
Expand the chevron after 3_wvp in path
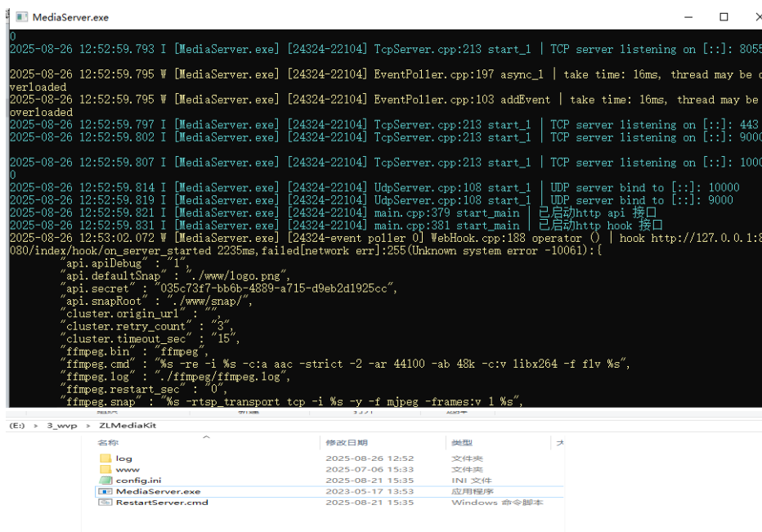point(88,426)
